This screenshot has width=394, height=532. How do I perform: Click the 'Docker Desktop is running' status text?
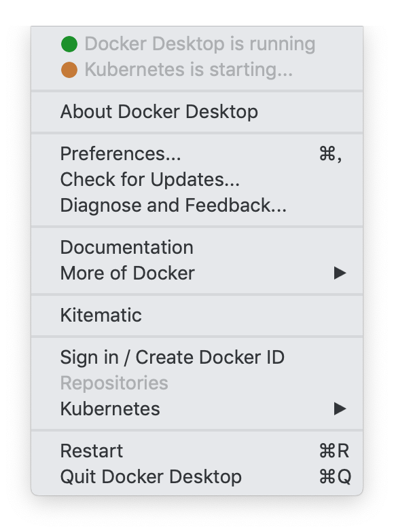(x=200, y=44)
